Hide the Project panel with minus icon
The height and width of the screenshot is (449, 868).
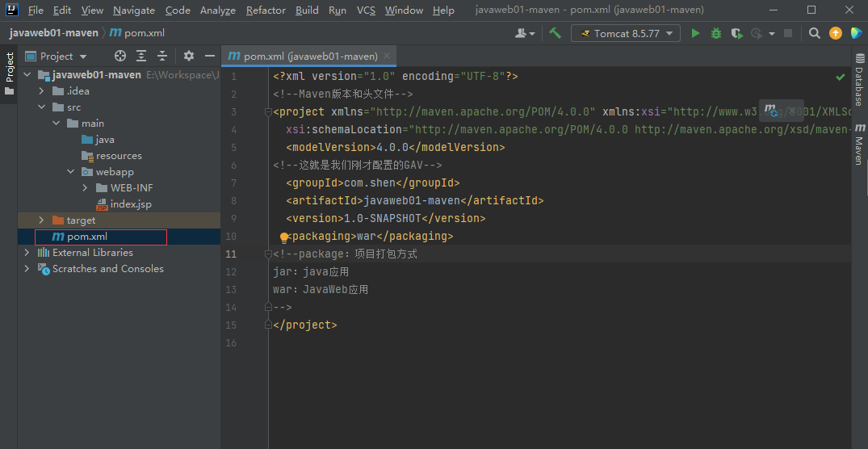click(209, 56)
